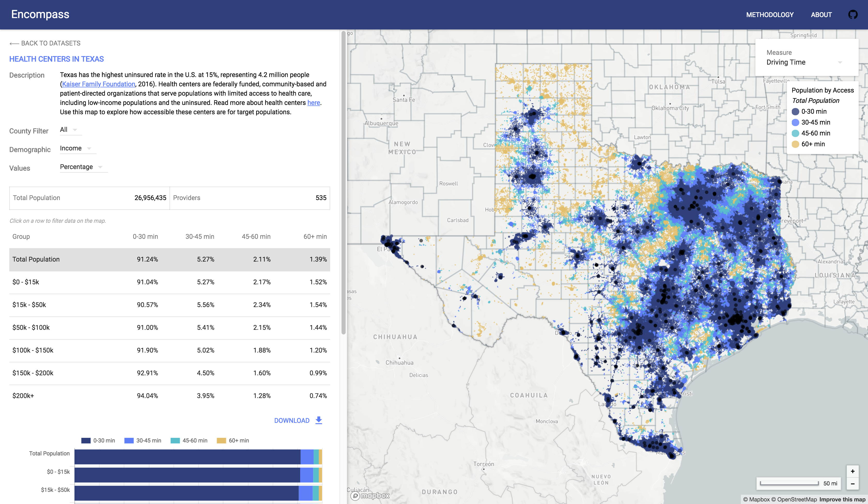Image resolution: width=868 pixels, height=504 pixels.
Task: Go to the About page
Action: coord(821,15)
